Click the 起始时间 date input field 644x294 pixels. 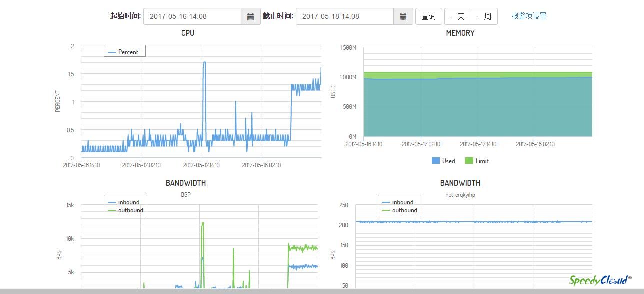coord(192,16)
